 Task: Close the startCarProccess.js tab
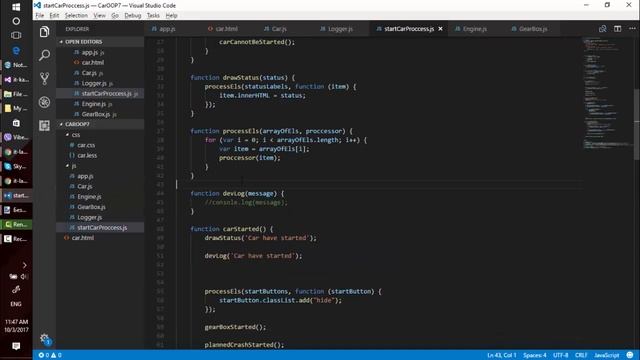[440, 29]
